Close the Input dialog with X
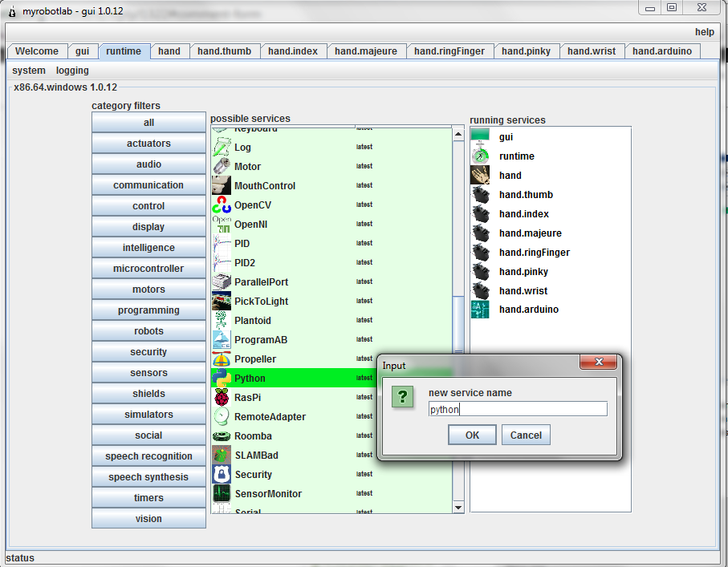The width and height of the screenshot is (728, 567). point(599,362)
